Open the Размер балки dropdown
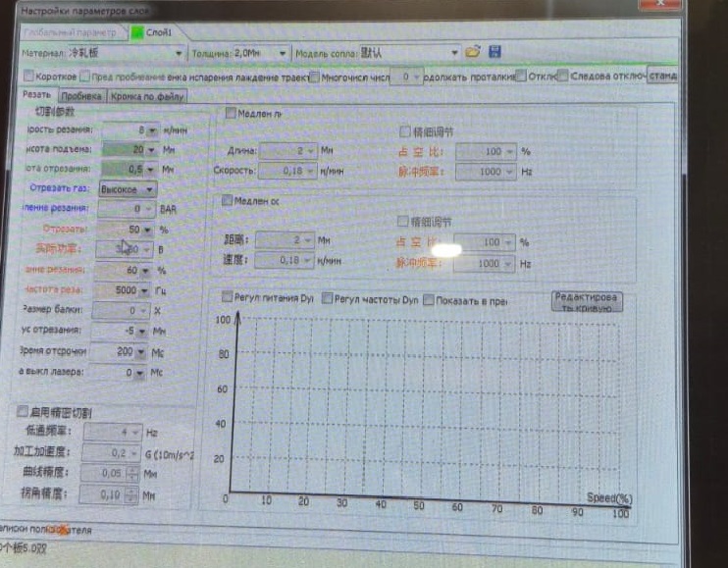 [x=143, y=310]
